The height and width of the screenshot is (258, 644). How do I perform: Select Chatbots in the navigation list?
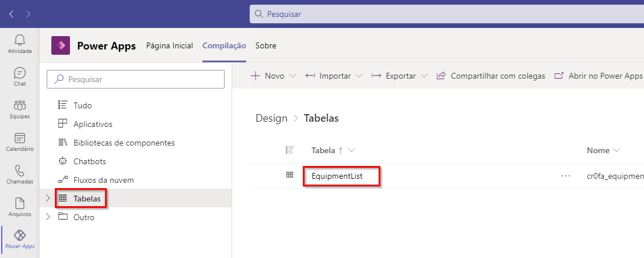89,161
